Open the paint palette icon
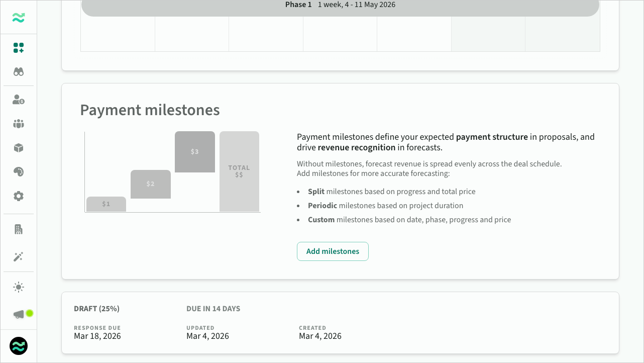This screenshot has width=644, height=363. pyautogui.click(x=19, y=172)
